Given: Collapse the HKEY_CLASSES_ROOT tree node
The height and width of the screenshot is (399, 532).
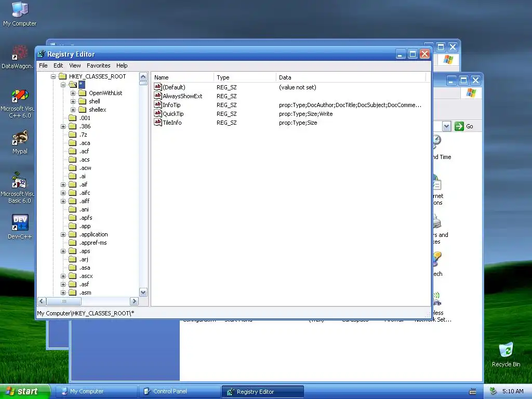Looking at the screenshot, I should (54, 76).
